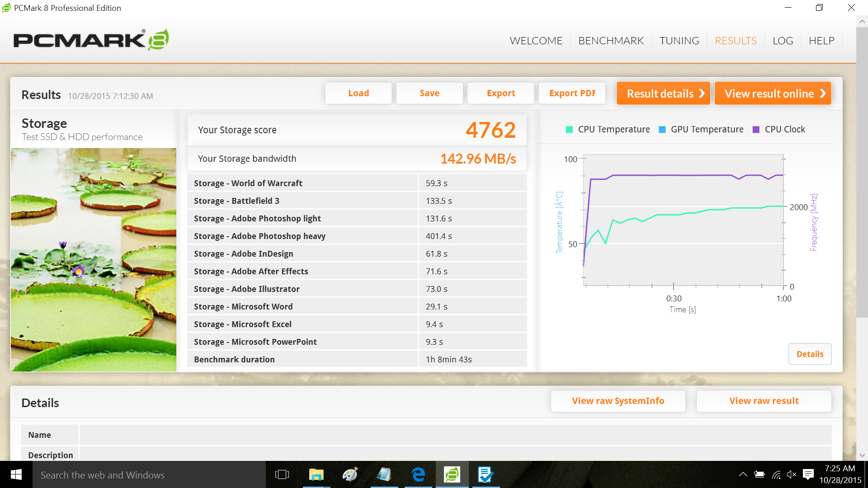This screenshot has height=488, width=868.
Task: Open the Windows Start menu
Action: pos(16,474)
